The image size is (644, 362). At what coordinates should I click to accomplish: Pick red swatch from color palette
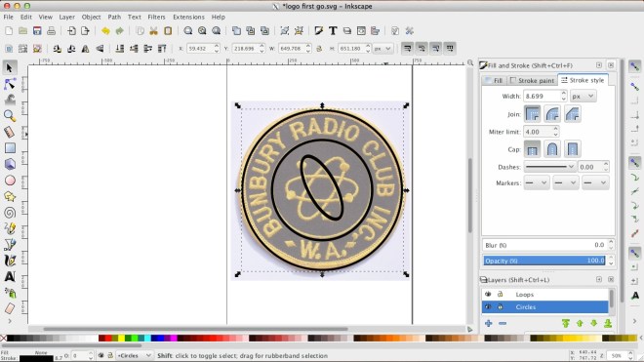tap(108, 339)
